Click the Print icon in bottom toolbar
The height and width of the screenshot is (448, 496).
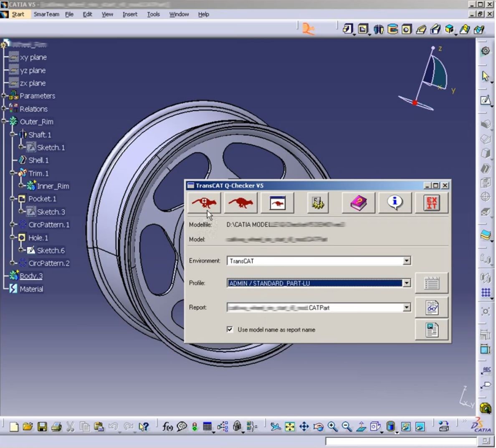tap(56, 427)
